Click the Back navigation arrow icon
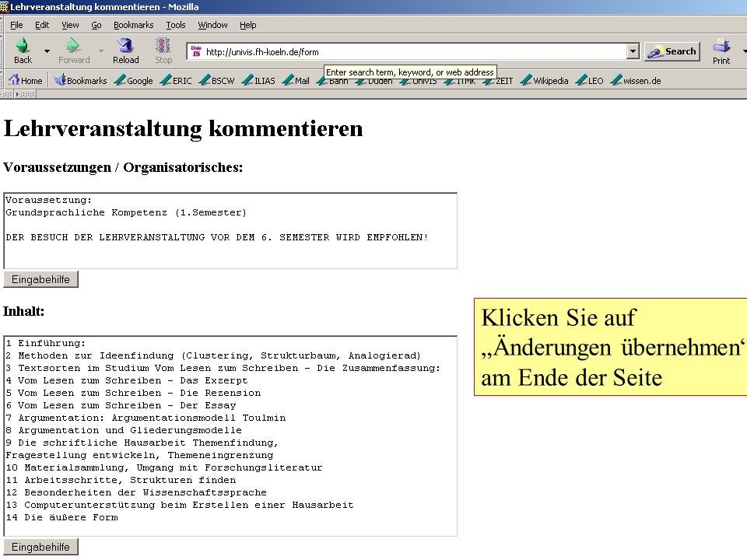The height and width of the screenshot is (560, 747). [x=23, y=46]
